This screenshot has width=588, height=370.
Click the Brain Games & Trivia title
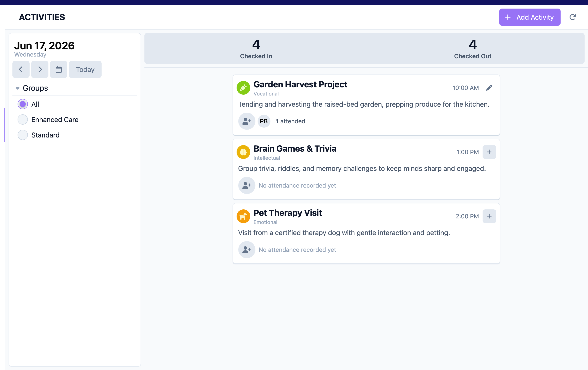(295, 149)
